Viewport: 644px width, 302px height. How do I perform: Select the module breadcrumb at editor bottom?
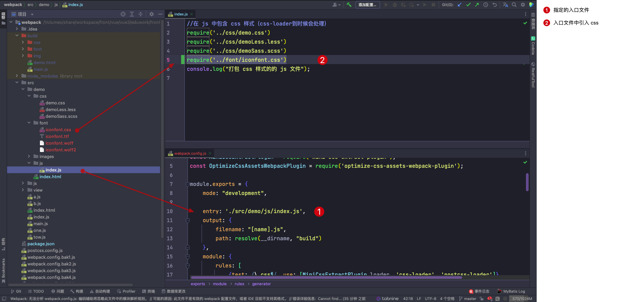[220, 284]
